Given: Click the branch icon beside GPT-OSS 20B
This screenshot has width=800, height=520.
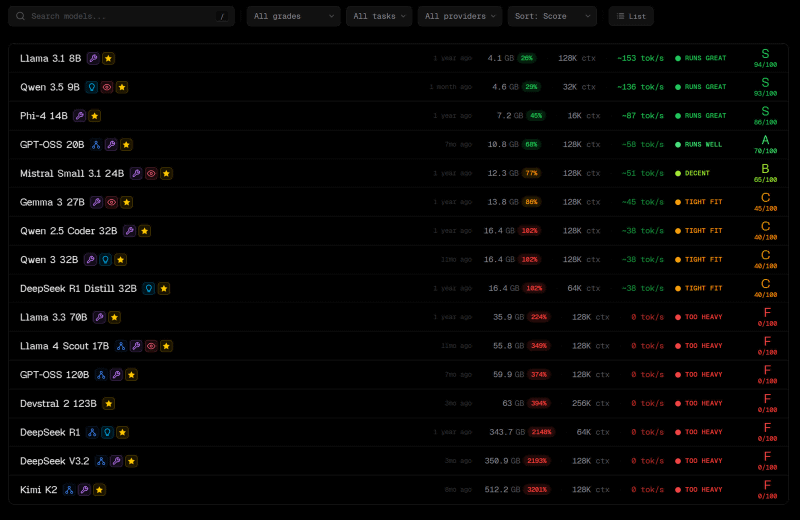Looking at the screenshot, I should 96,144.
